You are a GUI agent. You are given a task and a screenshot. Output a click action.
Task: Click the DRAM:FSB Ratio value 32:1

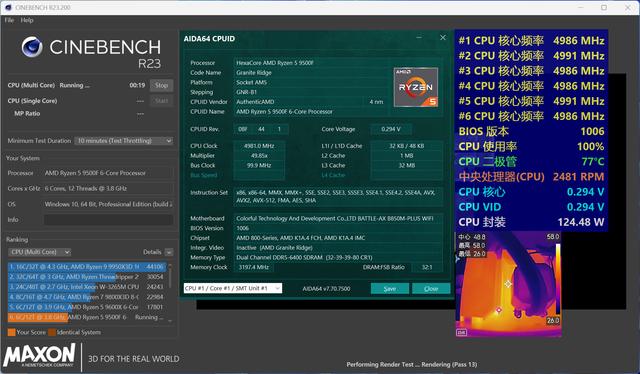point(427,267)
